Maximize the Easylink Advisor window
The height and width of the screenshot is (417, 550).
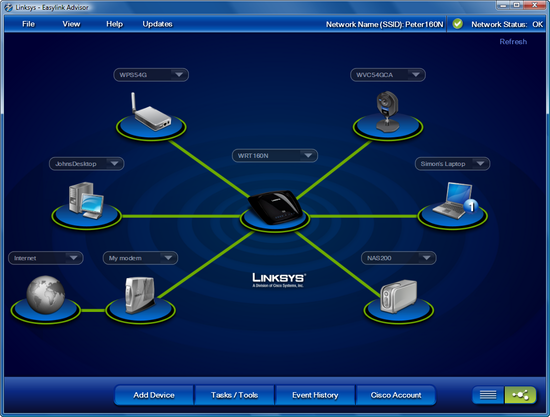click(517, 5)
